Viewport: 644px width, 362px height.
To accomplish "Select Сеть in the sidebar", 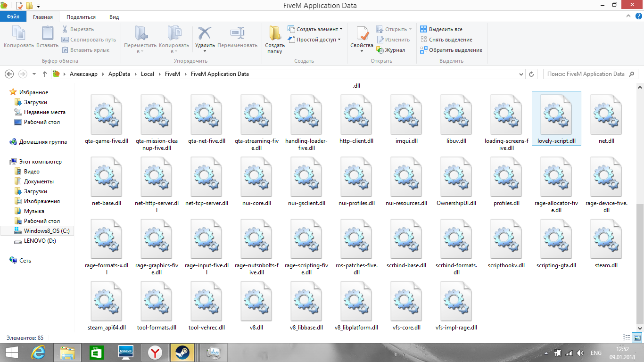I will pyautogui.click(x=20, y=261).
